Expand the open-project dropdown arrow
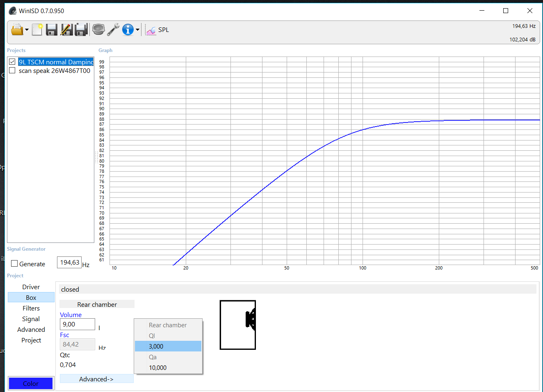 pos(27,30)
